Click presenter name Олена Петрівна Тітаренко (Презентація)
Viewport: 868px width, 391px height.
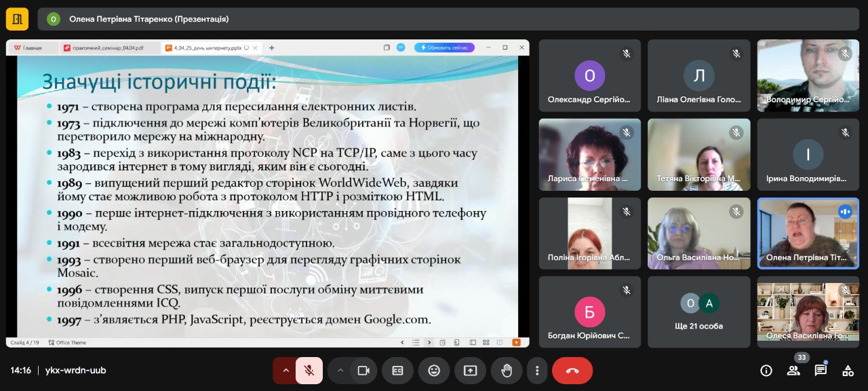tap(149, 19)
